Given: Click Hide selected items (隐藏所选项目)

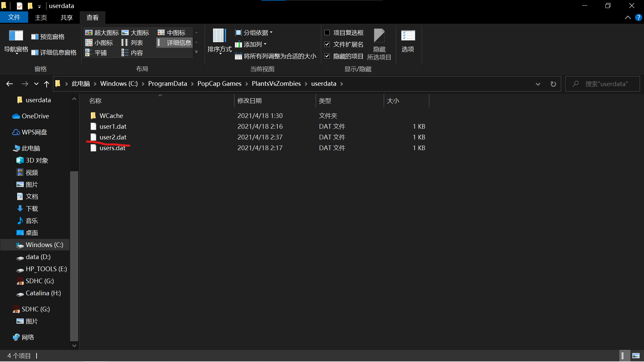Looking at the screenshot, I should coord(379,45).
